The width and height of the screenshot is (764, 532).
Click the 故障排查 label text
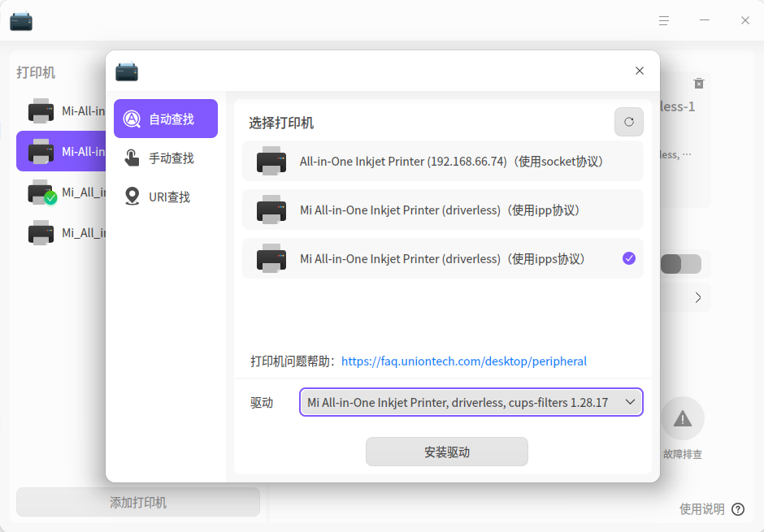pos(682,454)
